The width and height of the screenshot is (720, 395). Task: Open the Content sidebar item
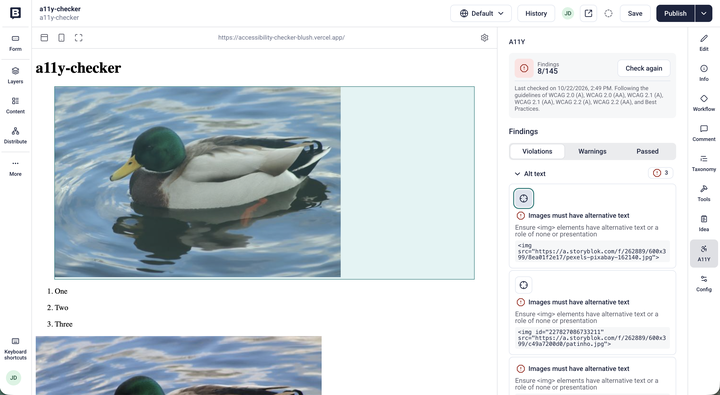point(15,105)
